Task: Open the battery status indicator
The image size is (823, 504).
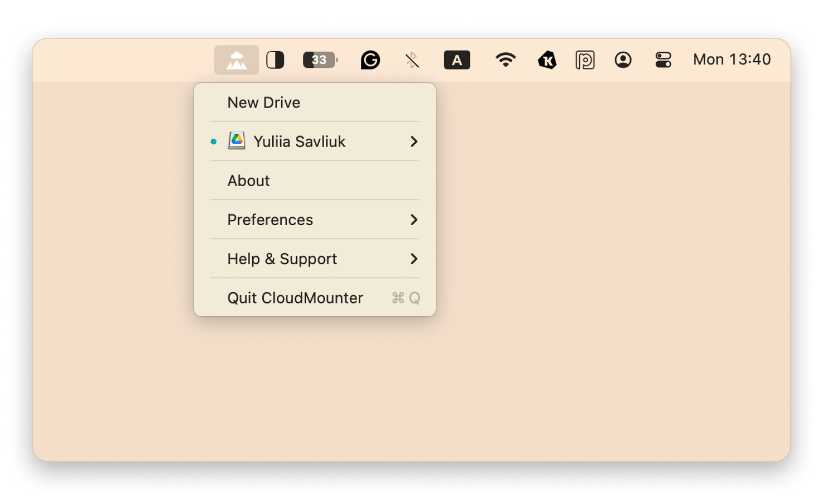Action: [320, 60]
